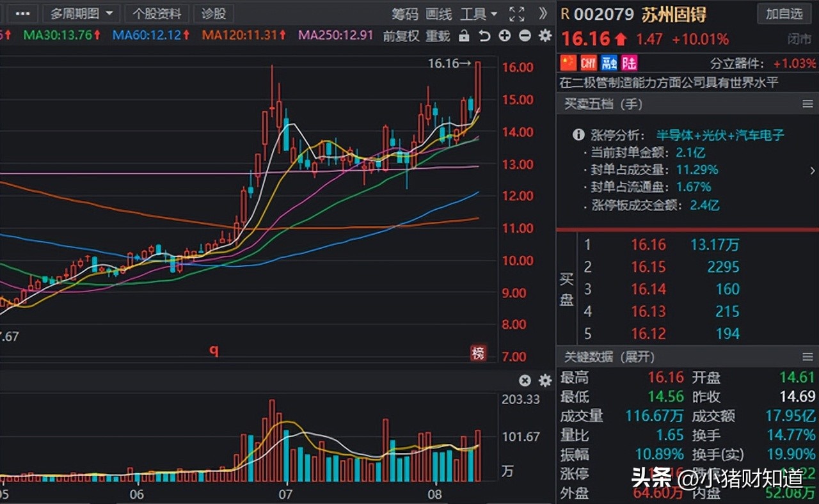Image resolution: width=819 pixels, height=504 pixels.
Task: Click the zoom-out minus icon
Action: pos(525,36)
